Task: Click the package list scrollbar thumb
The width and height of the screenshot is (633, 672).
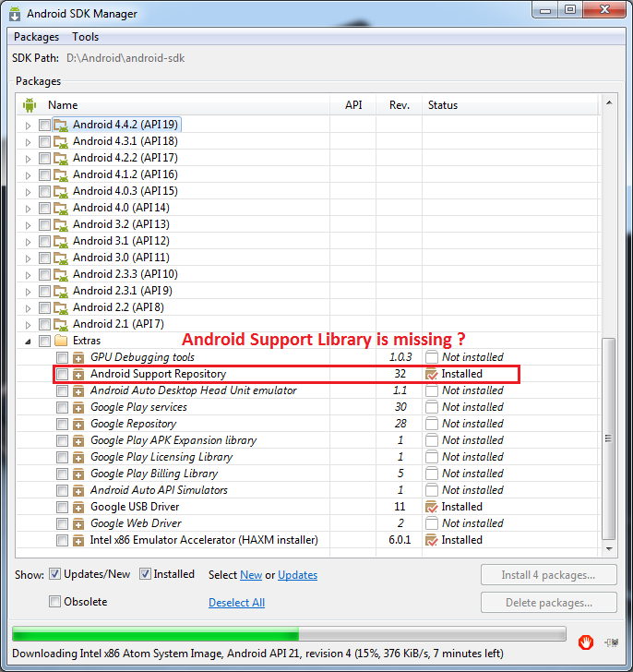Action: (608, 438)
